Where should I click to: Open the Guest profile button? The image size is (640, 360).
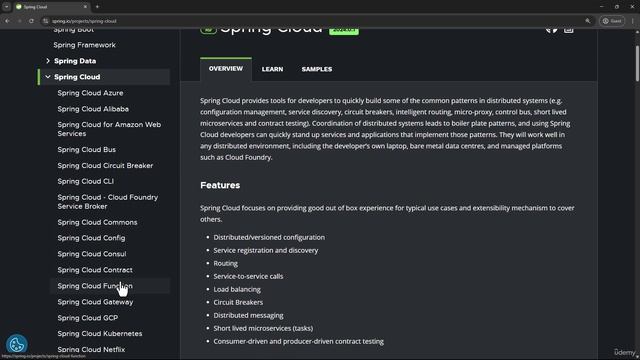point(612,21)
